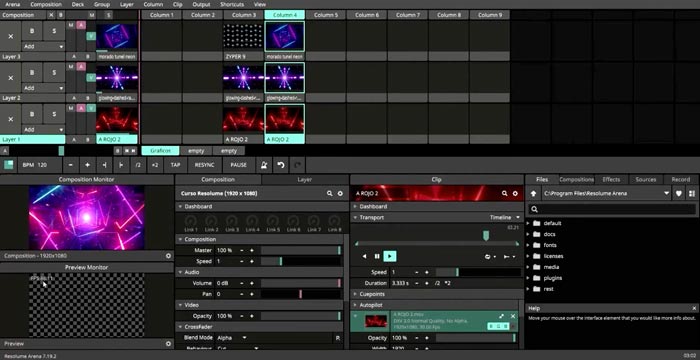Click the TAP tempo button
This screenshot has width=700, height=360.
pyautogui.click(x=175, y=165)
